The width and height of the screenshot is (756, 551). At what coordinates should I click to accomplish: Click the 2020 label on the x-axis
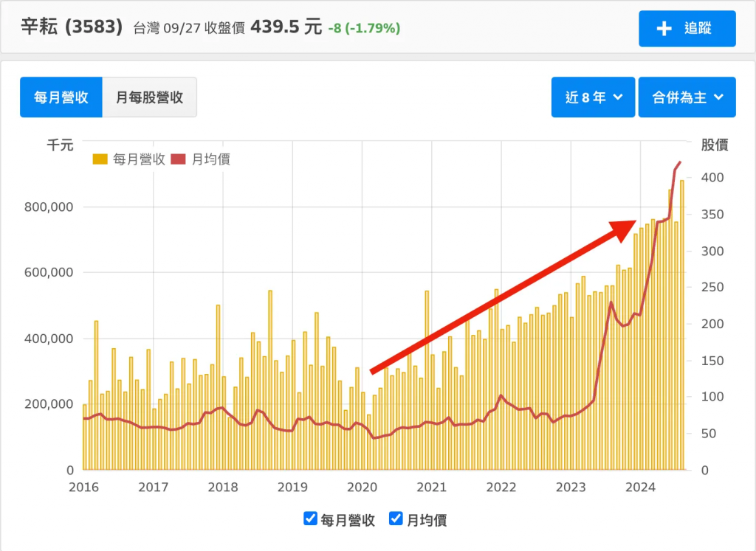click(x=362, y=488)
